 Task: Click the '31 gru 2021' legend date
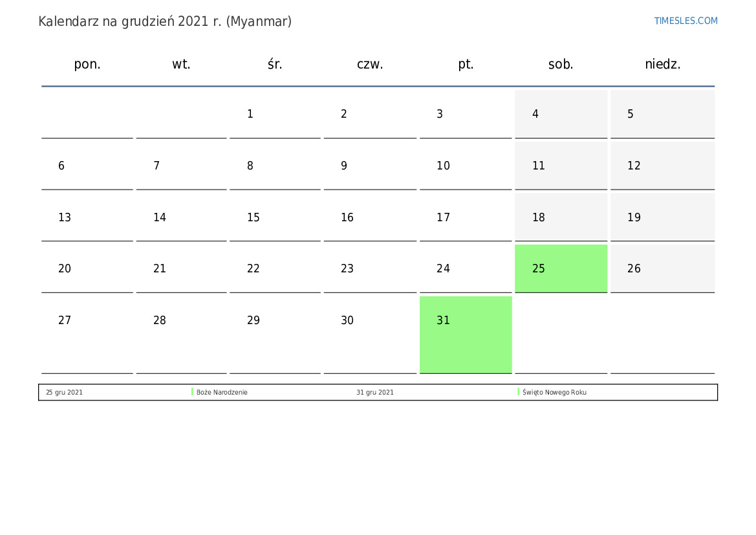[375, 392]
